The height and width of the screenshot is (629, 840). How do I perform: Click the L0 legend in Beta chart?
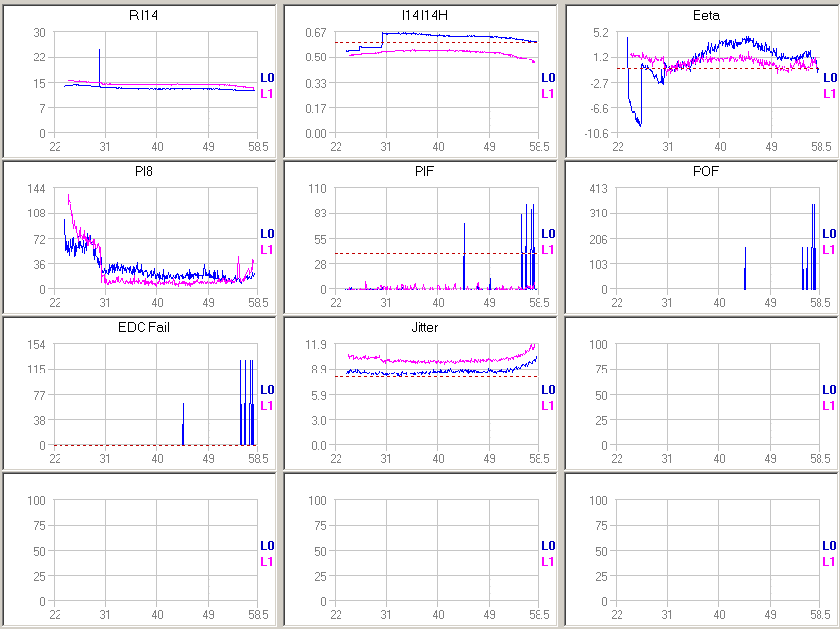(x=829, y=77)
